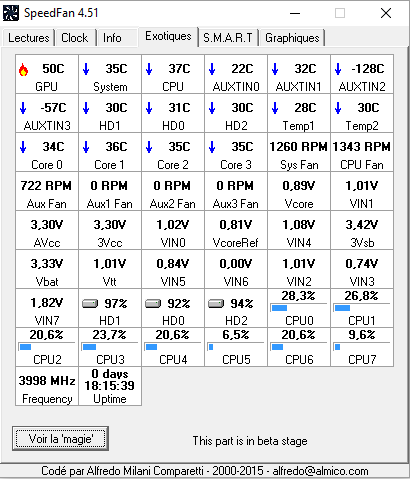
Task: Click the arrow icon beside HD2 30C
Action: 212,108
